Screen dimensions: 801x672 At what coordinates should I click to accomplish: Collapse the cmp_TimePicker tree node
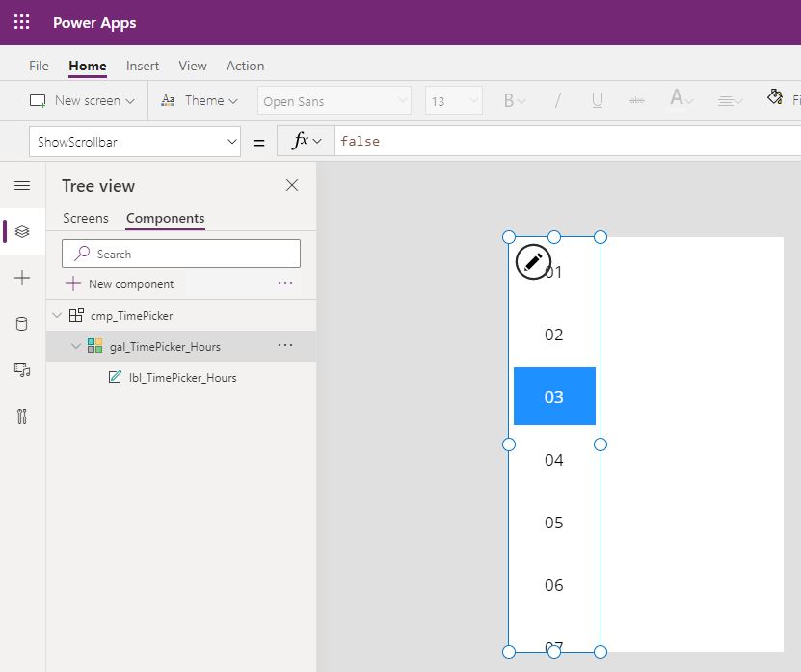point(57,316)
